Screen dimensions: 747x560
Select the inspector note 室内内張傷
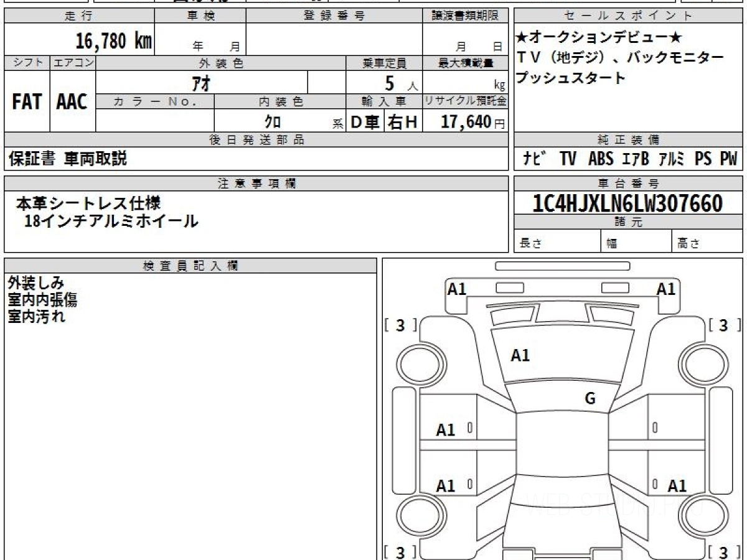[43, 301]
